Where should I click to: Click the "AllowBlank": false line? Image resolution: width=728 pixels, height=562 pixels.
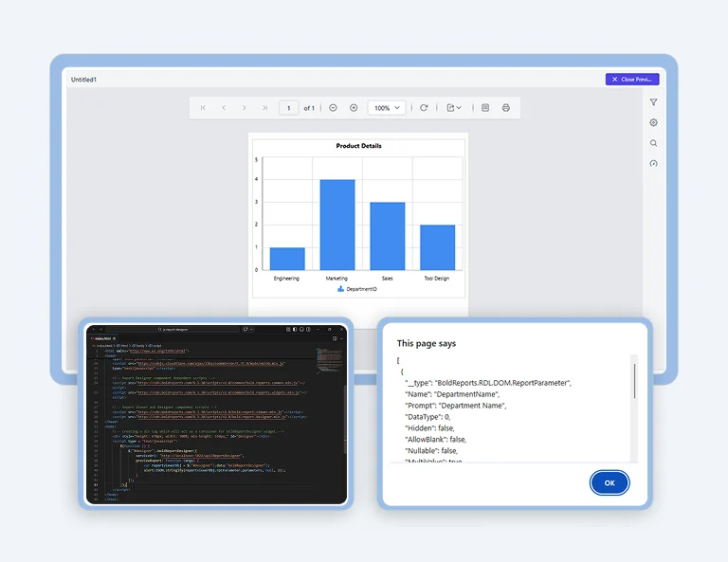(x=435, y=439)
